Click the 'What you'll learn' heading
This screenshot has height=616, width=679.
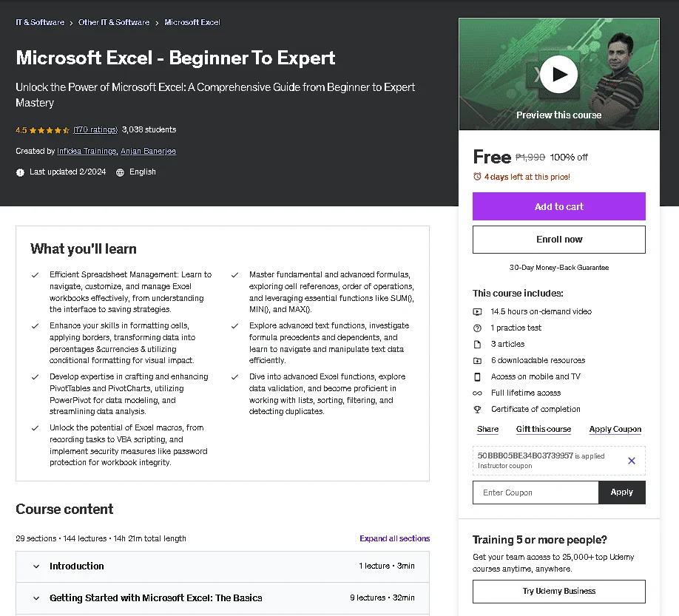tap(83, 249)
